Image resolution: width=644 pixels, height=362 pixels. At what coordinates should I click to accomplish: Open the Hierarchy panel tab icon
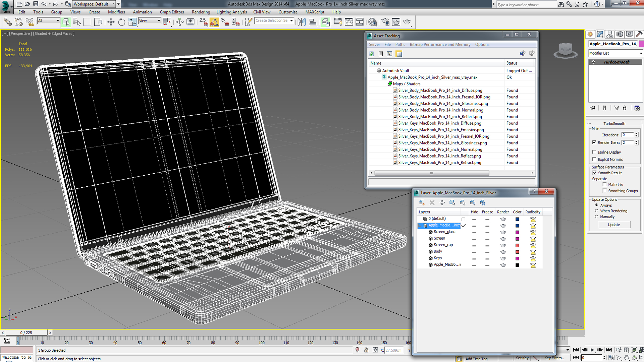[x=610, y=34]
